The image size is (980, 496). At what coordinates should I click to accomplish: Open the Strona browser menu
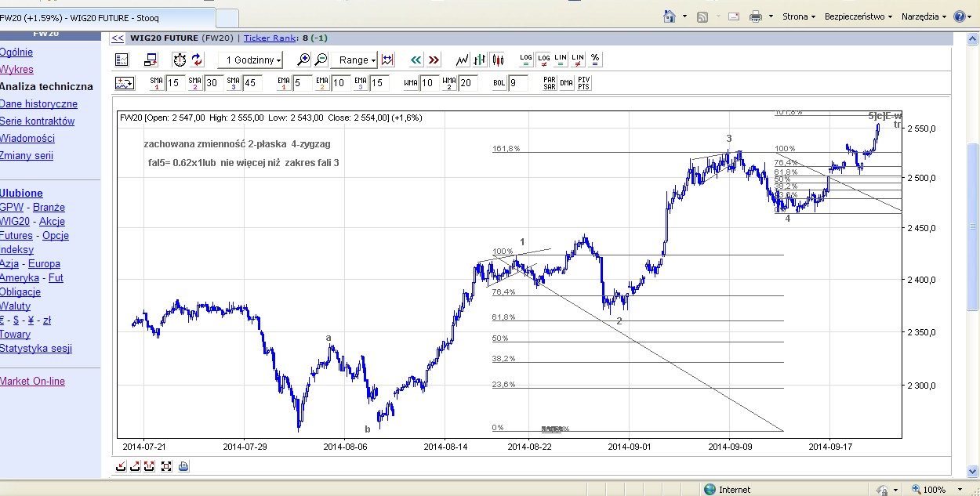pyautogui.click(x=798, y=16)
